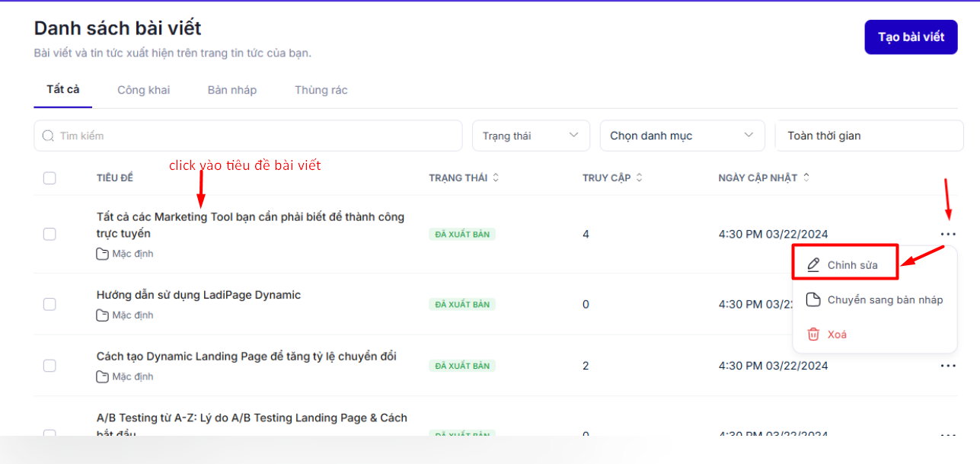The image size is (980, 464).
Task: Click the three-dot menu for Tất cả các Marketing Tool
Action: click(947, 234)
